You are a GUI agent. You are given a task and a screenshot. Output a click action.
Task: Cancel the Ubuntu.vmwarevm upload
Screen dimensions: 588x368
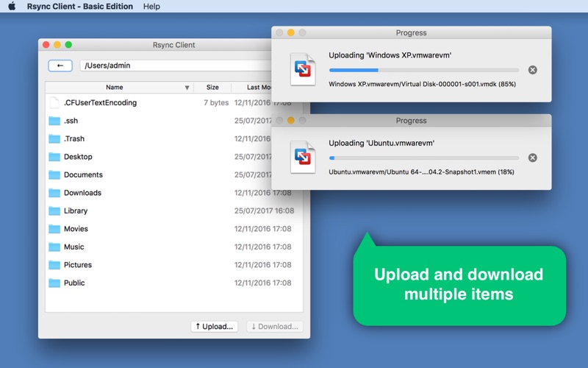pyautogui.click(x=533, y=158)
